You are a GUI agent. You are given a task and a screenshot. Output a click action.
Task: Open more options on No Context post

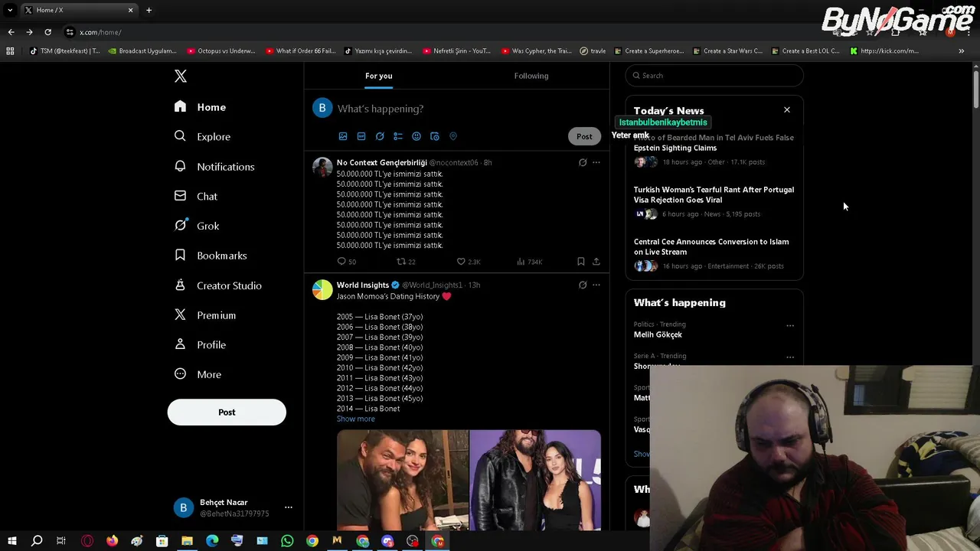point(596,162)
